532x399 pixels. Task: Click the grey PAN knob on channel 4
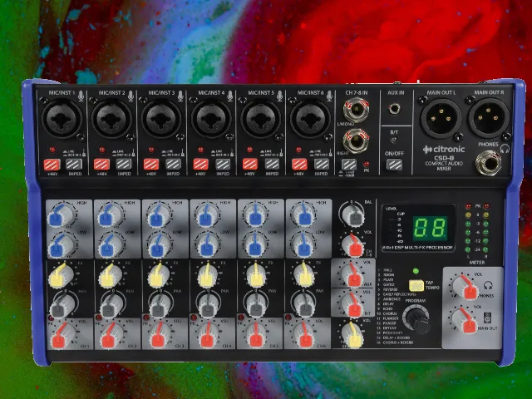click(x=202, y=307)
